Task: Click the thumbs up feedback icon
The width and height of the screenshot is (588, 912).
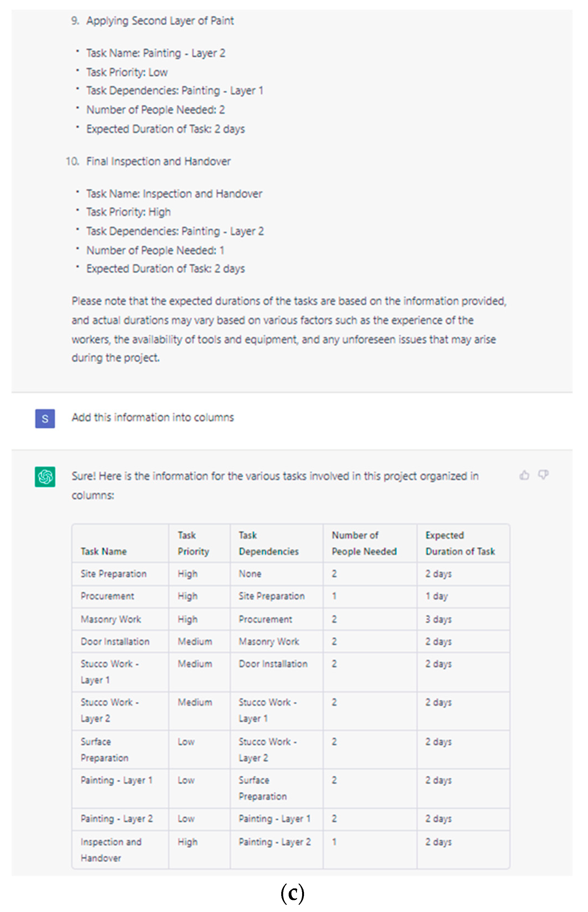Action: pos(524,475)
